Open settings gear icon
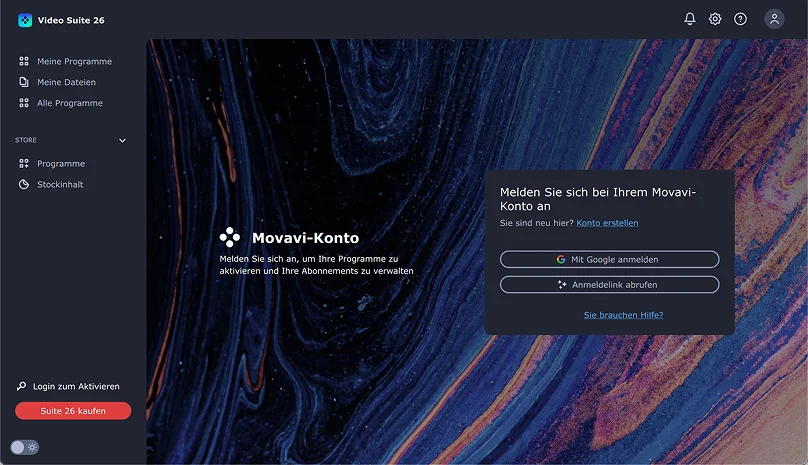This screenshot has width=808, height=465. coord(715,19)
